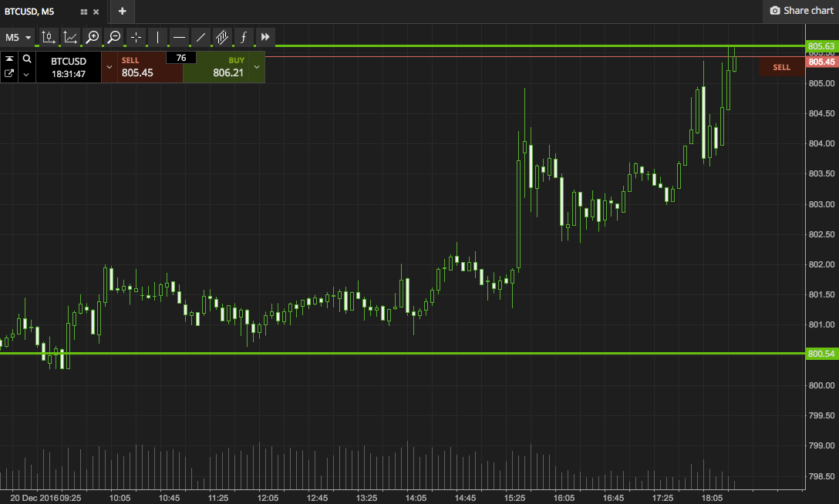This screenshot has height=504, width=839.
Task: Open the Fibonacci tool
Action: pos(244,37)
